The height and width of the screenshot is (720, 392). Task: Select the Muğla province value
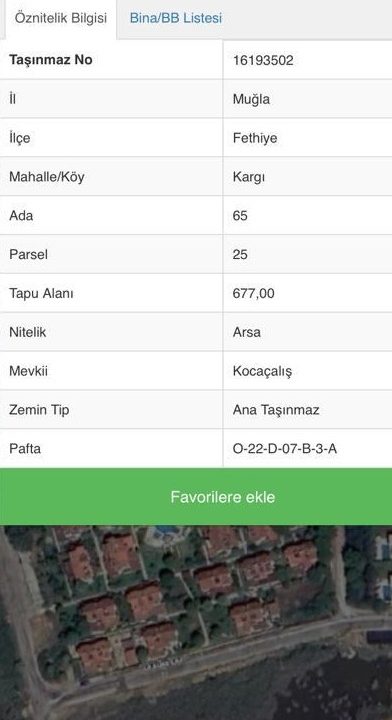[251, 99]
